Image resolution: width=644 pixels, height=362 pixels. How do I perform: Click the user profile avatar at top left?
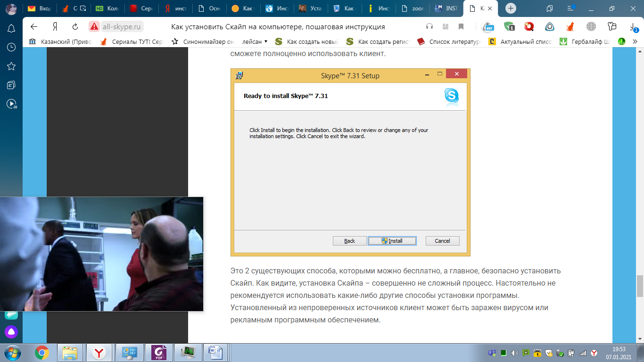(11, 8)
